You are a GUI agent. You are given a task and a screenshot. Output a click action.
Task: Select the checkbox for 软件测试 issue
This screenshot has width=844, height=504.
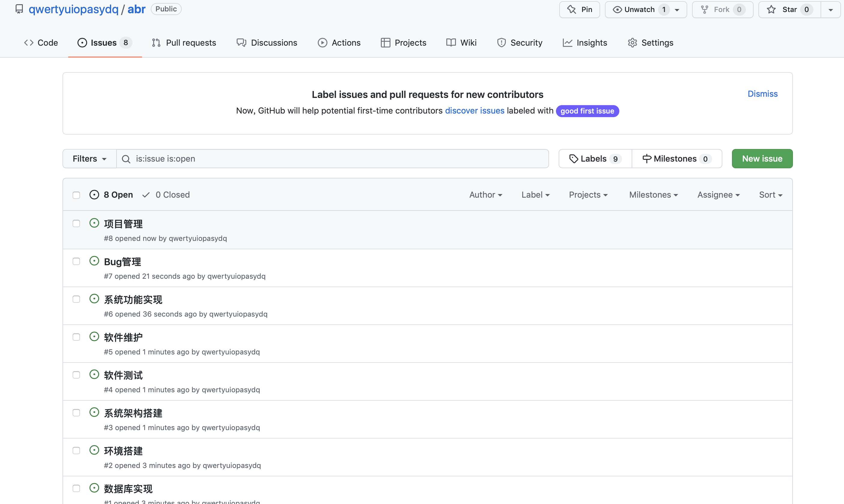[76, 375]
